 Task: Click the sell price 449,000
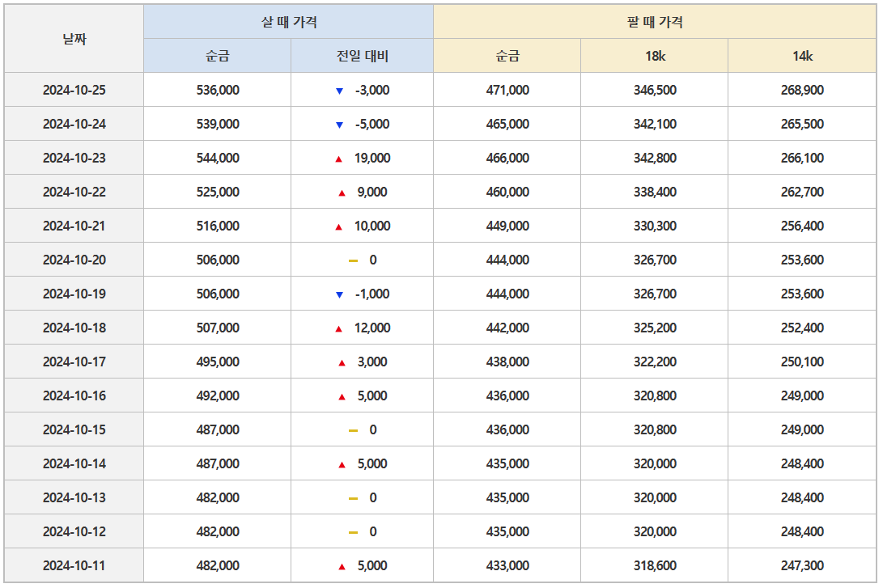coord(507,226)
